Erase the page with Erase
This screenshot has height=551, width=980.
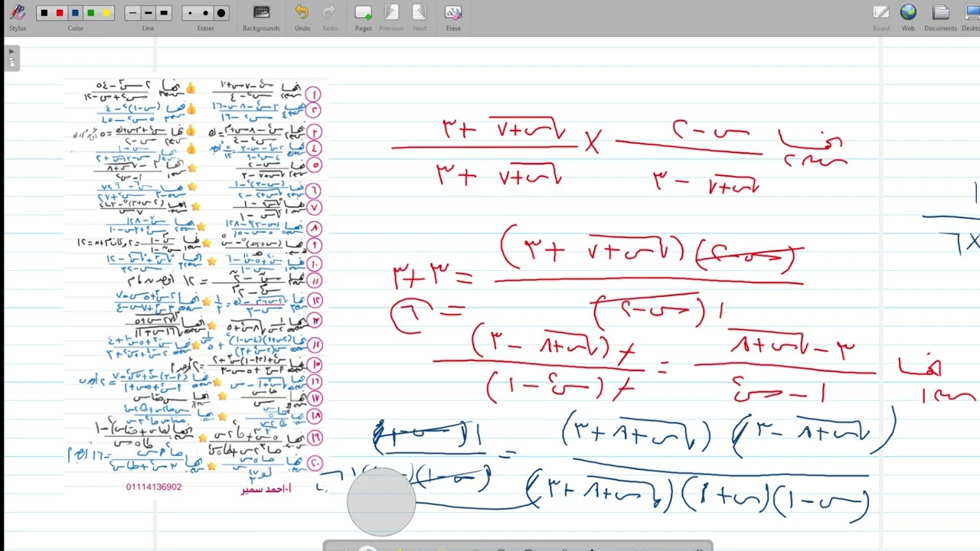453,17
